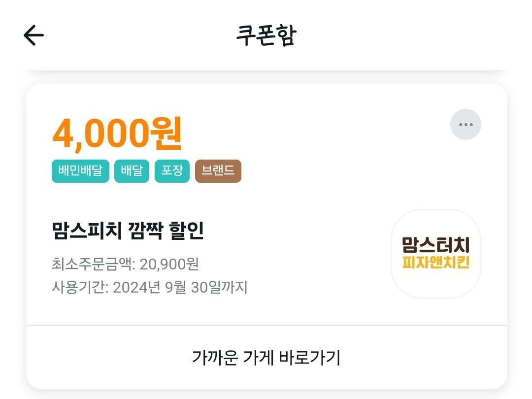
Task: Tap the 최소주문금액 label
Action: pos(93,264)
